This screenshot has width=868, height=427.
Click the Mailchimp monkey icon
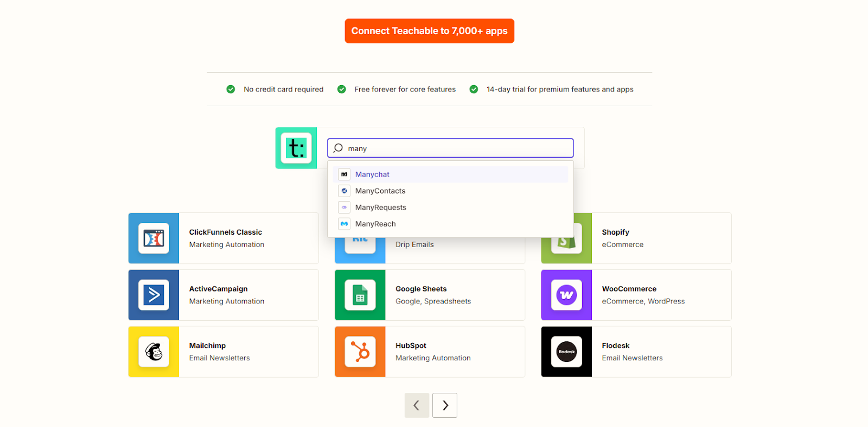(154, 352)
